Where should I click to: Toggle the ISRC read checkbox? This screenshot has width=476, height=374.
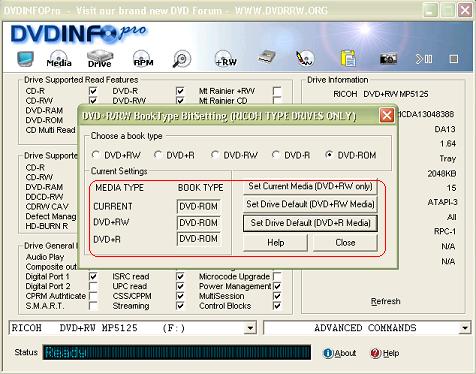tap(180, 276)
